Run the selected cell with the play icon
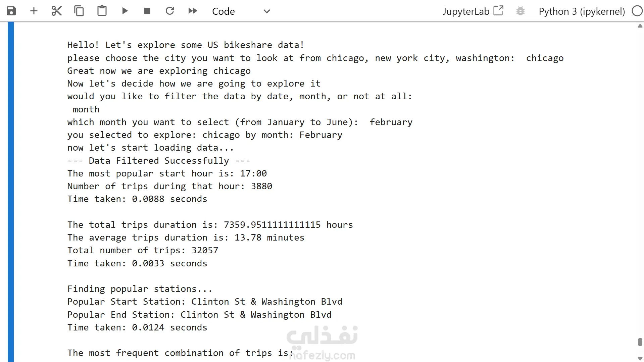 pyautogui.click(x=125, y=11)
